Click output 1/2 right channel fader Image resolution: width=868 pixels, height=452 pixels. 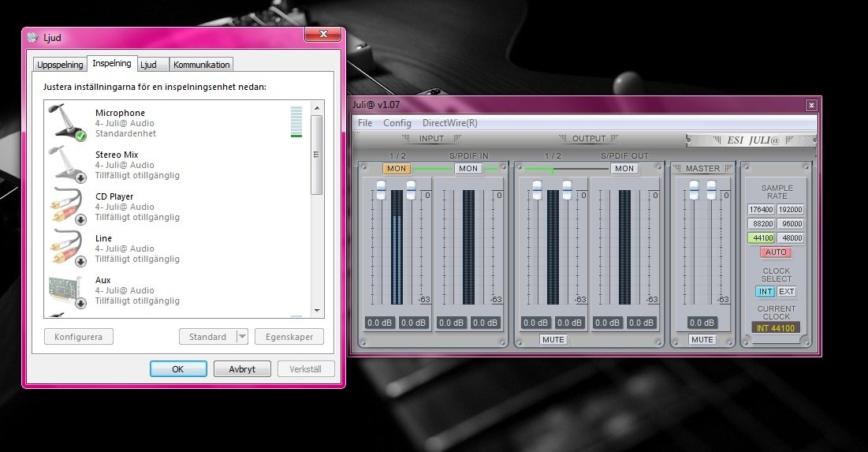point(567,190)
